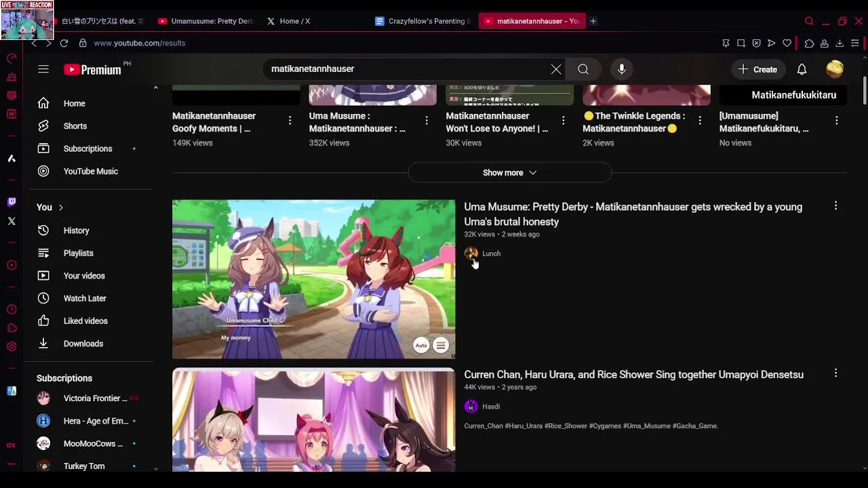Open options menu for Matikanetannhauser Goofy Moments
The width and height of the screenshot is (868, 488).
[x=290, y=121]
